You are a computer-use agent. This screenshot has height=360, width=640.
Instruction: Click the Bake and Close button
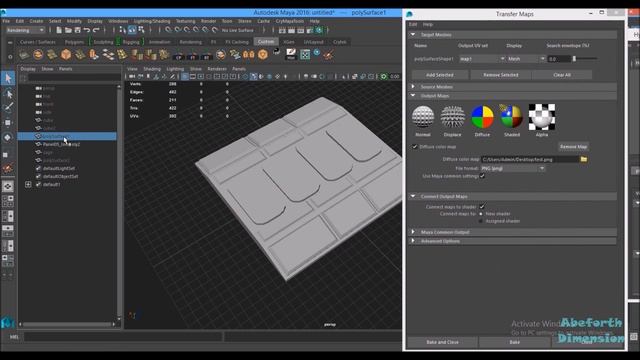pos(442,342)
